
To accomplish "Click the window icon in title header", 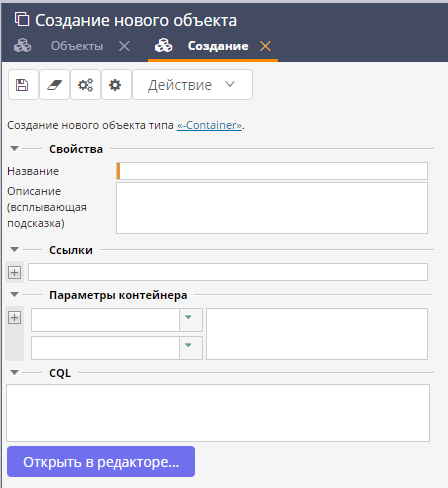I will tap(22, 19).
